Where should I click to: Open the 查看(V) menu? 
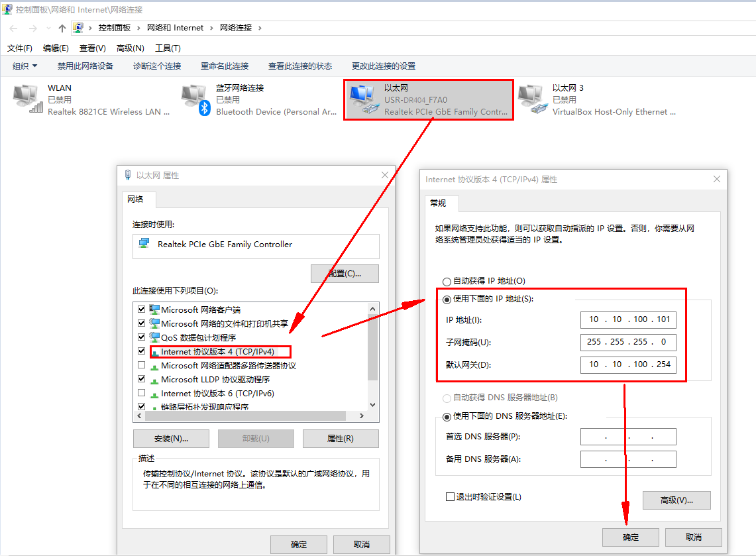point(92,48)
